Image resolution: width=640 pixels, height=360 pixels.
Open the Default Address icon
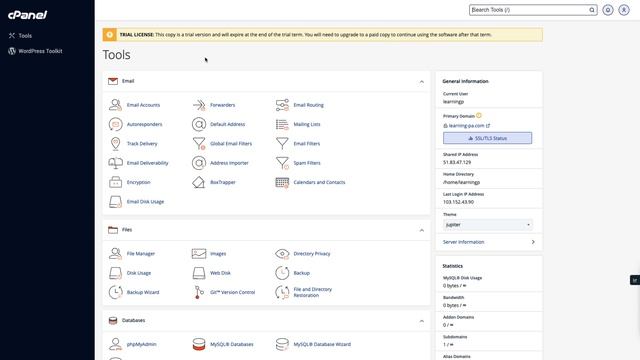point(199,124)
